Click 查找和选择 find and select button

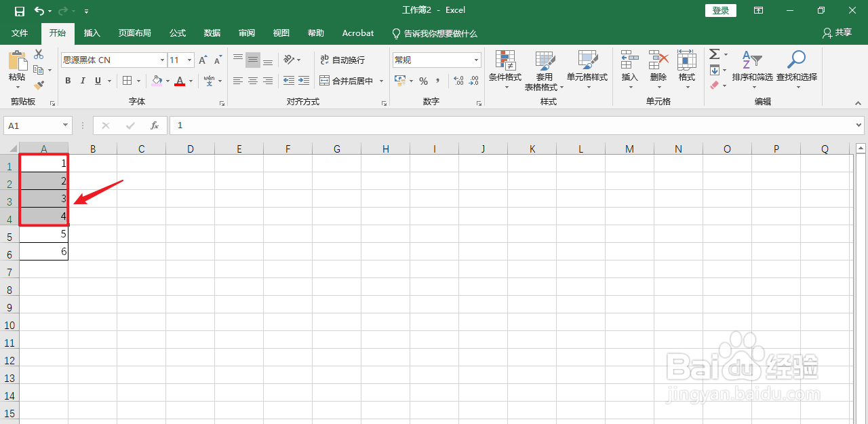point(797,70)
